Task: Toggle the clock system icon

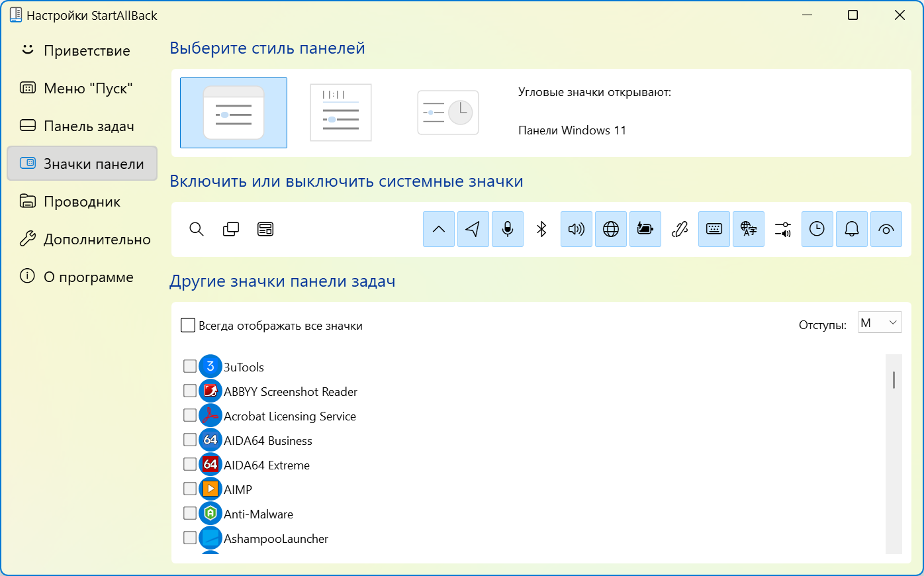Action: coord(817,229)
